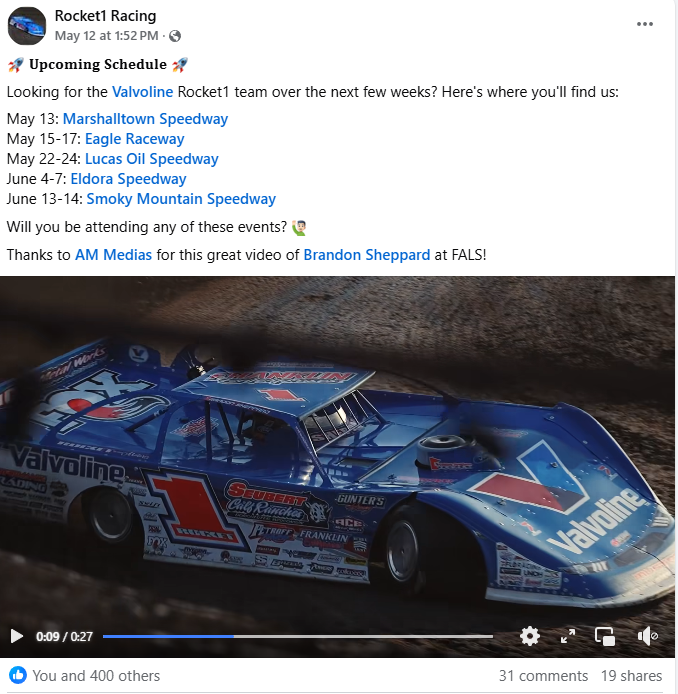Unmute the video volume
This screenshot has height=694, width=678.
647,636
